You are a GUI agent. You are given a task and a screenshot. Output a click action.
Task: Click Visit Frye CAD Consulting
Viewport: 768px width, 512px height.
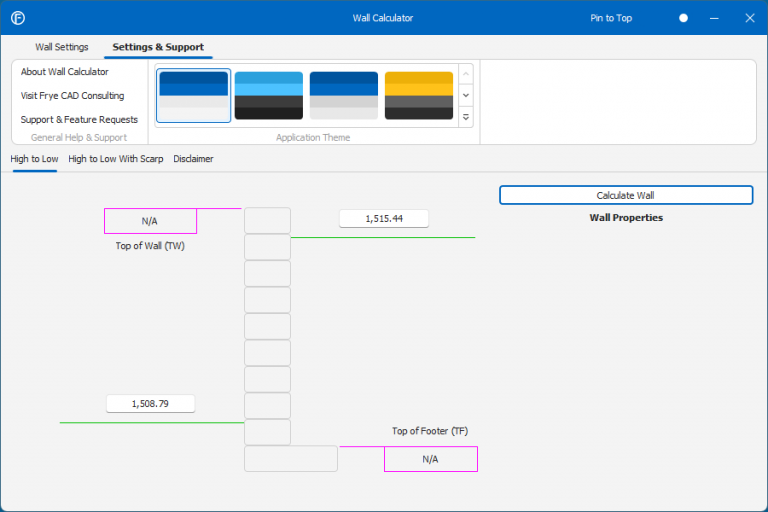[x=72, y=96]
